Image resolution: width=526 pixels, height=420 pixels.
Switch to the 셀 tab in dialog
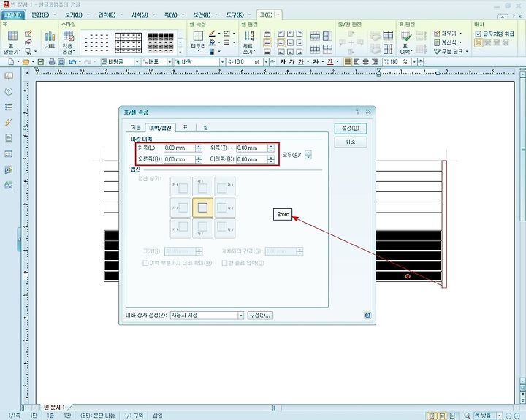205,128
